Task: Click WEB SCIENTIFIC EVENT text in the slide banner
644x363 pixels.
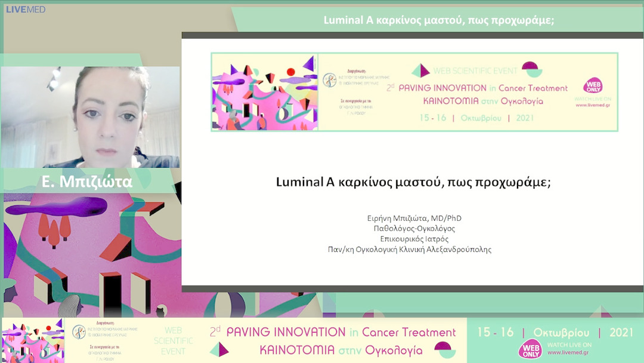Action: [475, 70]
